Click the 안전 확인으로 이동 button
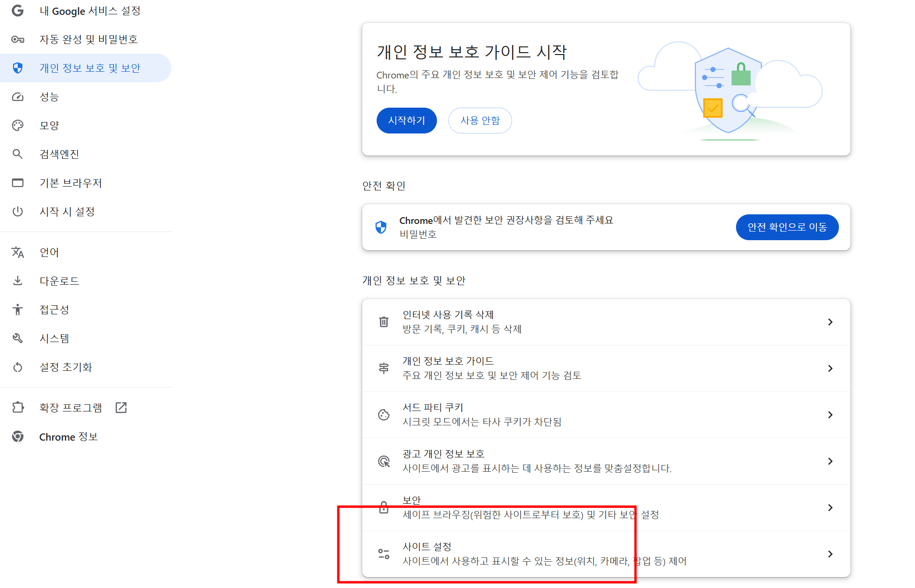 (x=787, y=227)
